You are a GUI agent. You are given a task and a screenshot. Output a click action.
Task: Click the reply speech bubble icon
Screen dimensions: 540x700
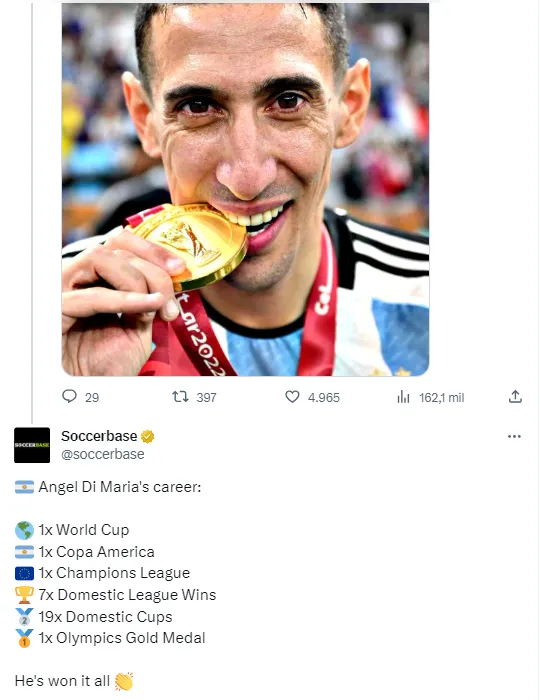pos(69,396)
